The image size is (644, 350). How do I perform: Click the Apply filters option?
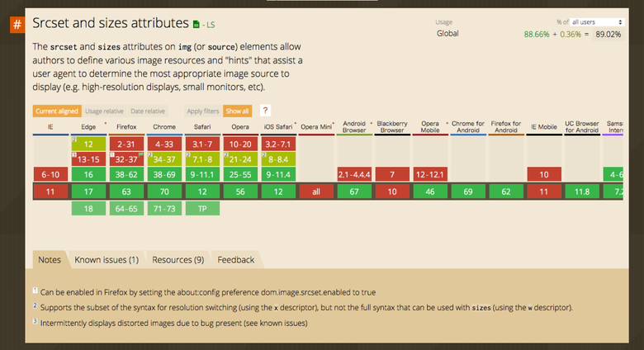(202, 111)
